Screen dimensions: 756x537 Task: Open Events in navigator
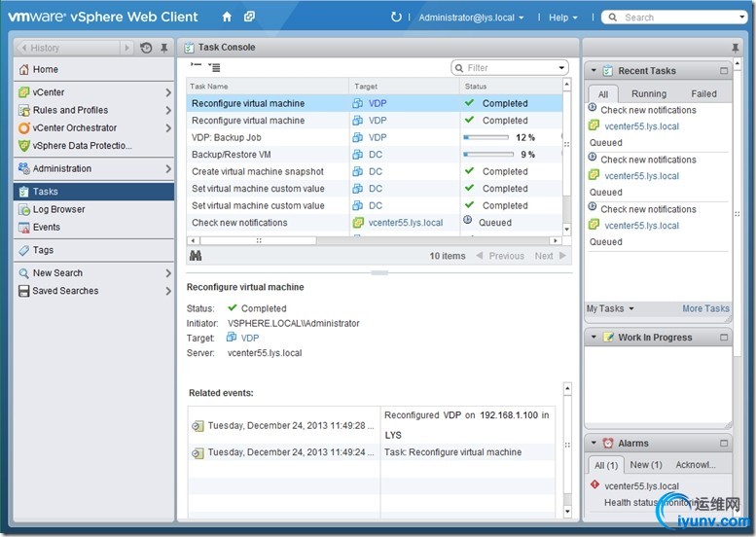(x=93, y=227)
